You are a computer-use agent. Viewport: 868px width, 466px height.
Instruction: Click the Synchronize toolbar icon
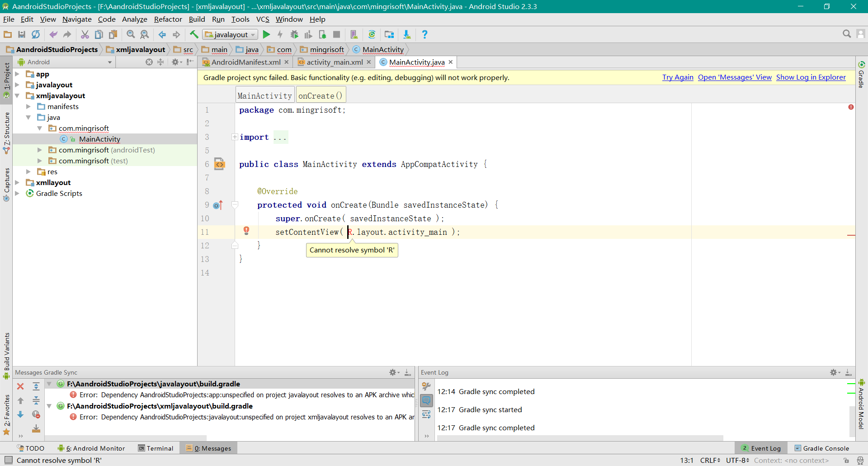36,34
